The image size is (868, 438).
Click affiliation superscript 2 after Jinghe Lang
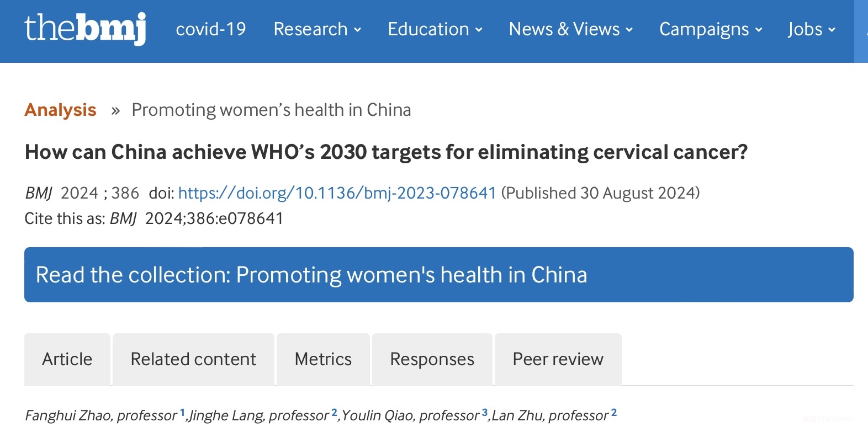[334, 412]
